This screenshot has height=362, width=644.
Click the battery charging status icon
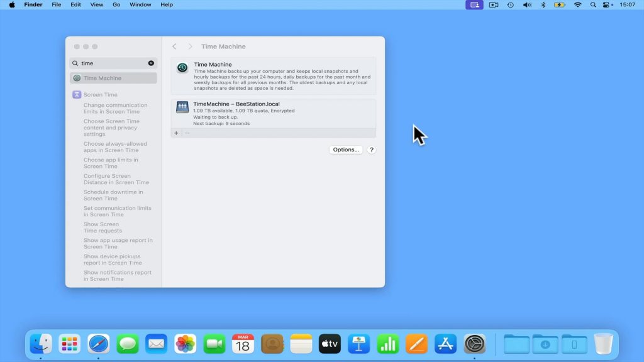click(x=559, y=5)
